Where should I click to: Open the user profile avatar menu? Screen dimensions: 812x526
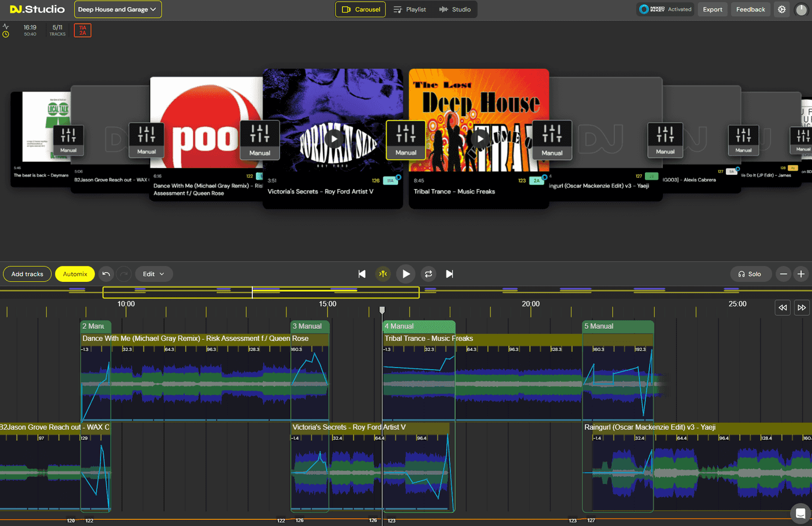pyautogui.click(x=801, y=9)
